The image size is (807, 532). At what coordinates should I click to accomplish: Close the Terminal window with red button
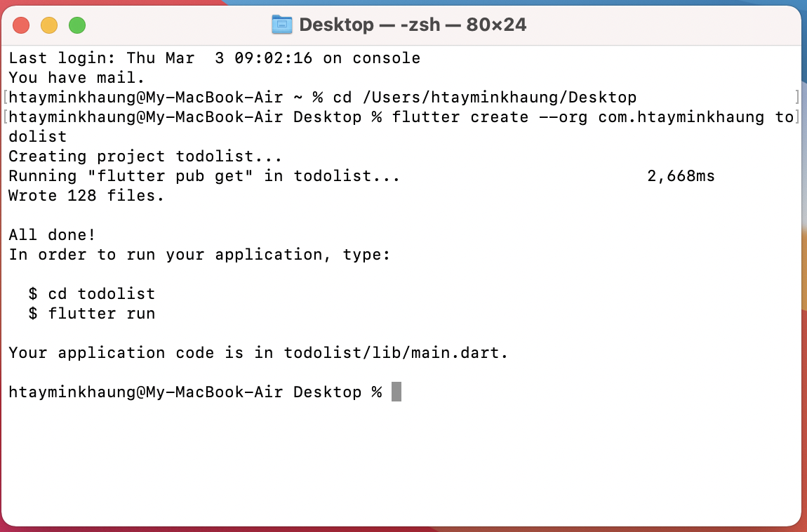22,26
